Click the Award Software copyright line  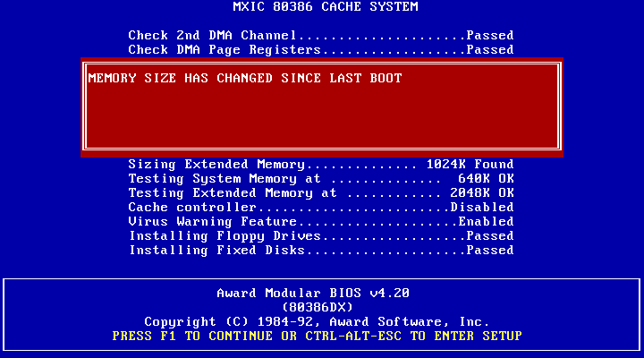click(x=317, y=321)
